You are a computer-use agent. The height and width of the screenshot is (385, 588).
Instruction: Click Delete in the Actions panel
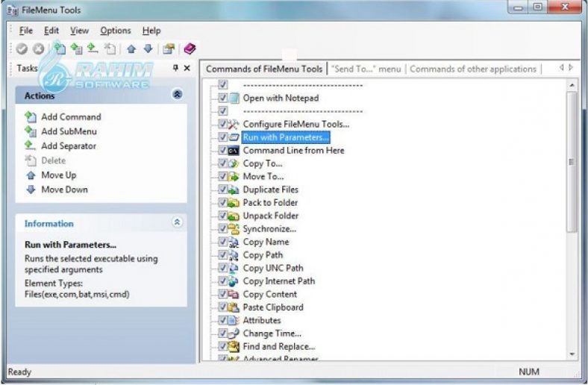pyautogui.click(x=46, y=161)
